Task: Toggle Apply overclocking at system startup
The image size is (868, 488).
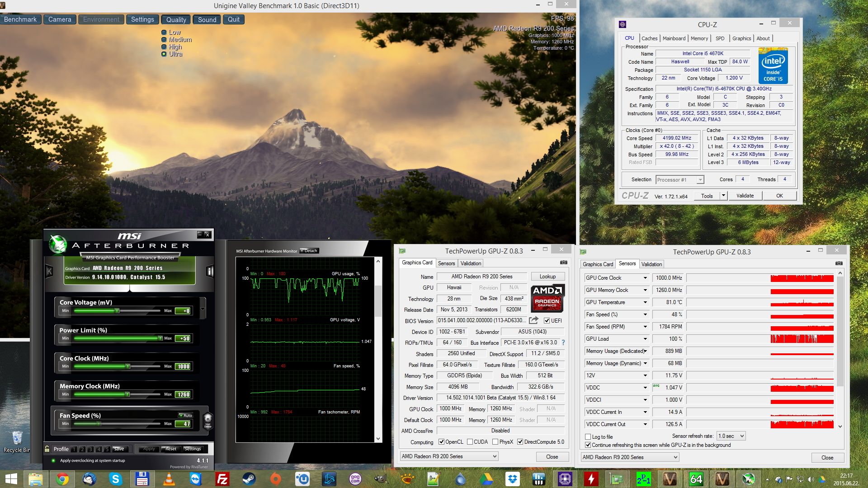Action: [53, 461]
